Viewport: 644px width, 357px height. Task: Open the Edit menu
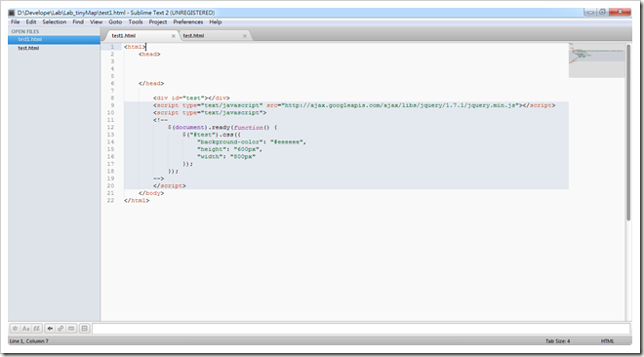(31, 22)
